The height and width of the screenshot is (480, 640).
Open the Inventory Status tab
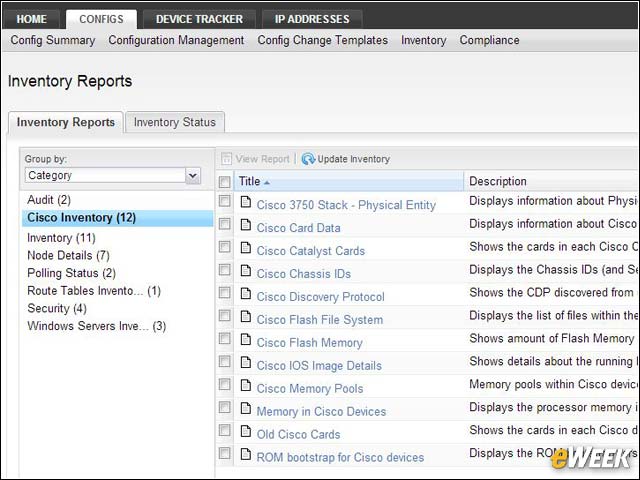(x=175, y=122)
